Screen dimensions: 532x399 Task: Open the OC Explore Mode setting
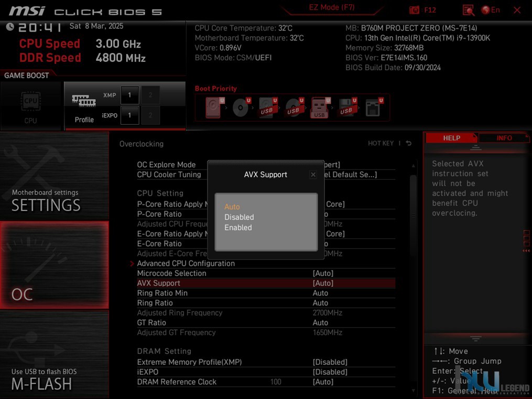(166, 165)
